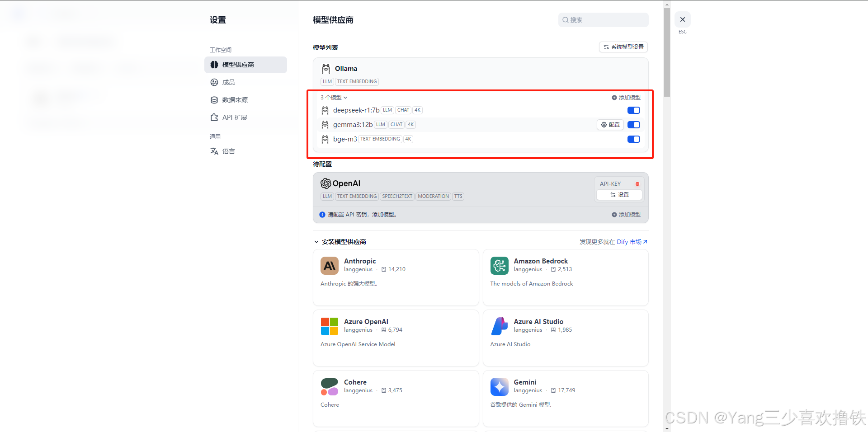Open system model settings button
Screen dimensions: 868x432
(623, 47)
